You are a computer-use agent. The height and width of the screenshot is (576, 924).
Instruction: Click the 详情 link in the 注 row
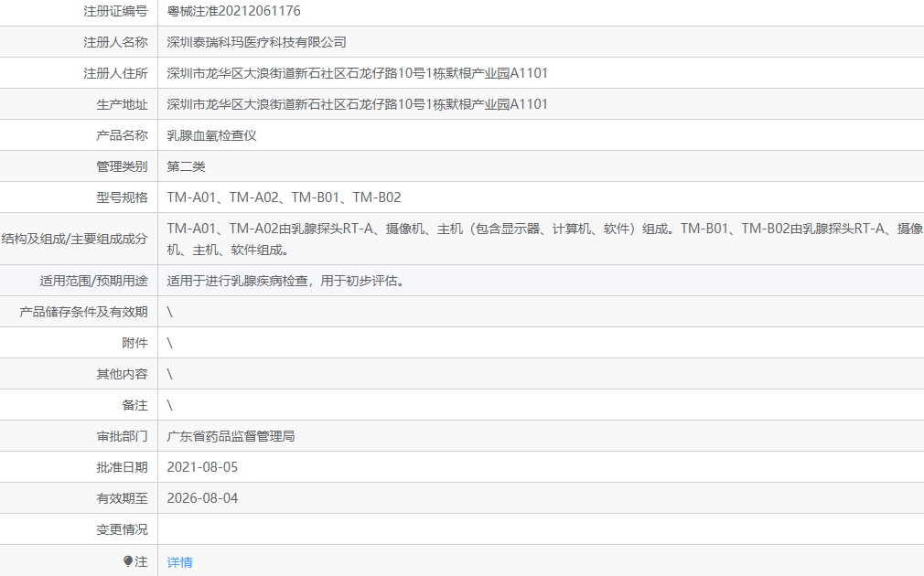179,562
